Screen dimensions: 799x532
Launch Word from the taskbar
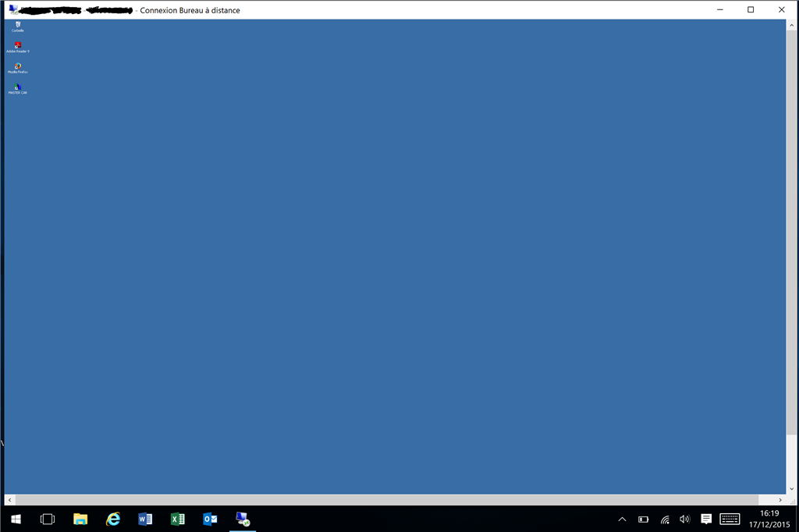tap(145, 520)
